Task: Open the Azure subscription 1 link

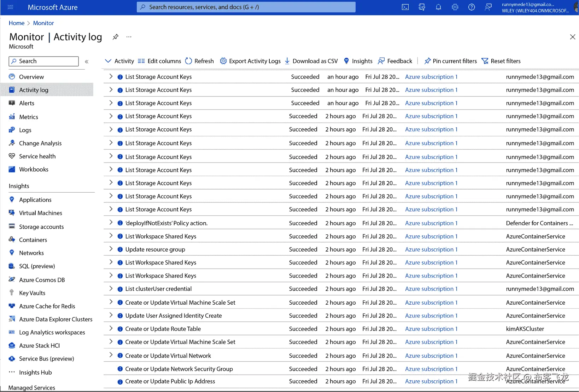Action: tap(431, 76)
